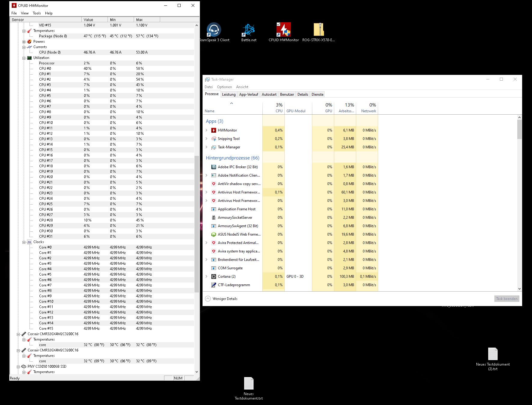
Task: Collapse Currents node in HWMonitor
Action: click(24, 47)
